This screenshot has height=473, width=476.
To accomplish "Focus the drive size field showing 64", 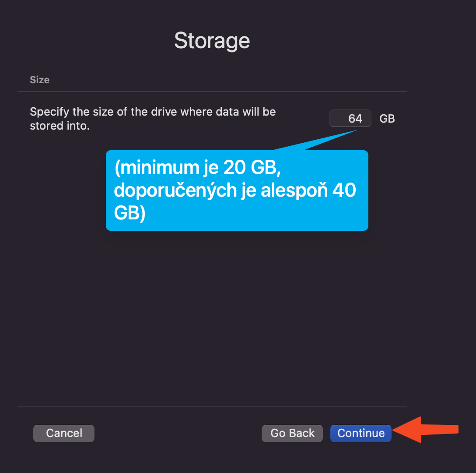I will (350, 118).
